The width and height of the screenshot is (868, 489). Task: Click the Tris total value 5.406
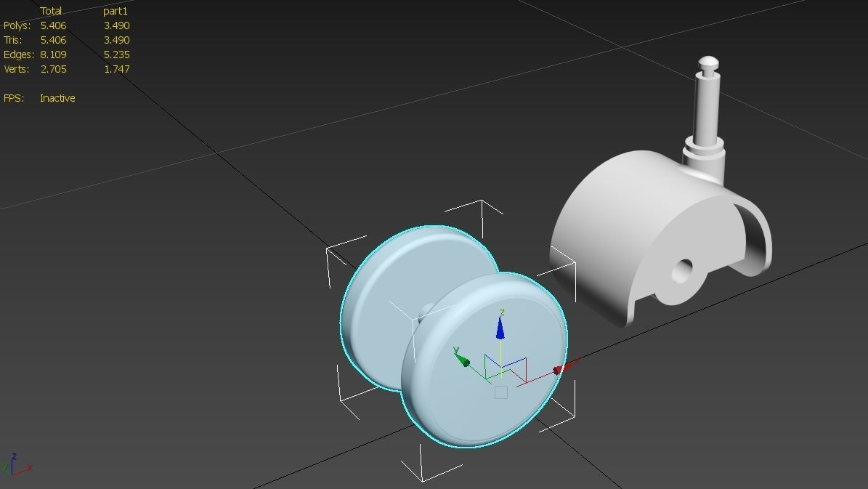pos(53,40)
